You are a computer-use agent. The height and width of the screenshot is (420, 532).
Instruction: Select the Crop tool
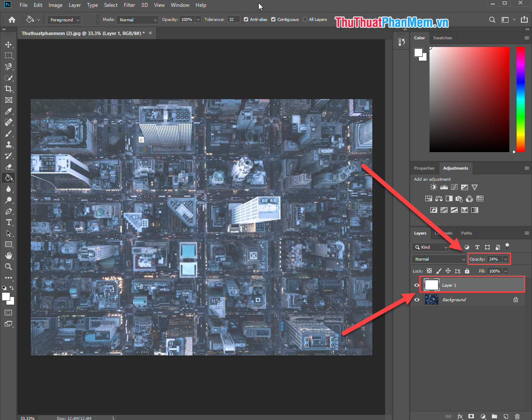coord(9,89)
